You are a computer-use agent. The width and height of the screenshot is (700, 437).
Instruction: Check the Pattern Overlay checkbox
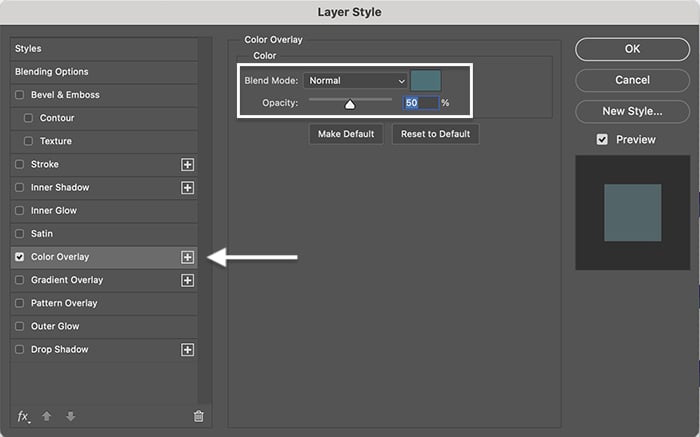coord(20,303)
